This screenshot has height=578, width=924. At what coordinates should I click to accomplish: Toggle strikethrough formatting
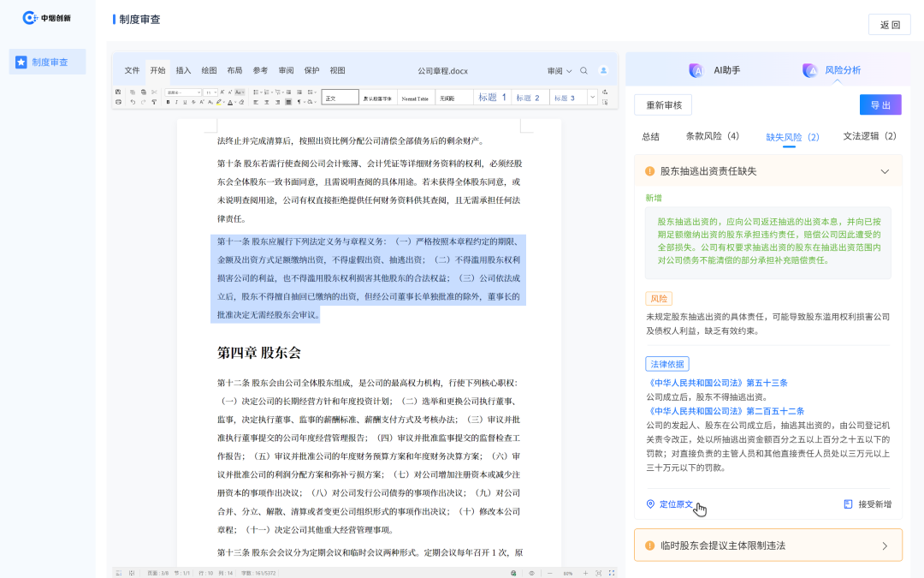point(194,102)
